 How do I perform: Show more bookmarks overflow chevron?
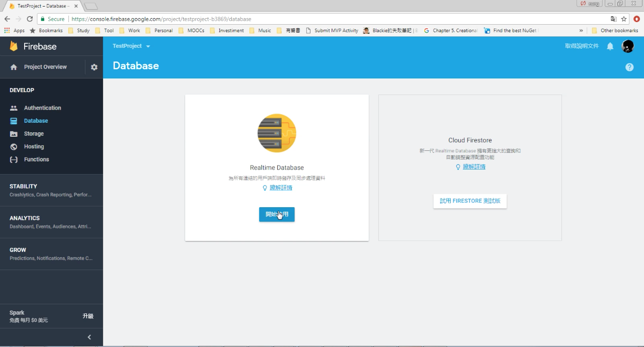(x=582, y=30)
